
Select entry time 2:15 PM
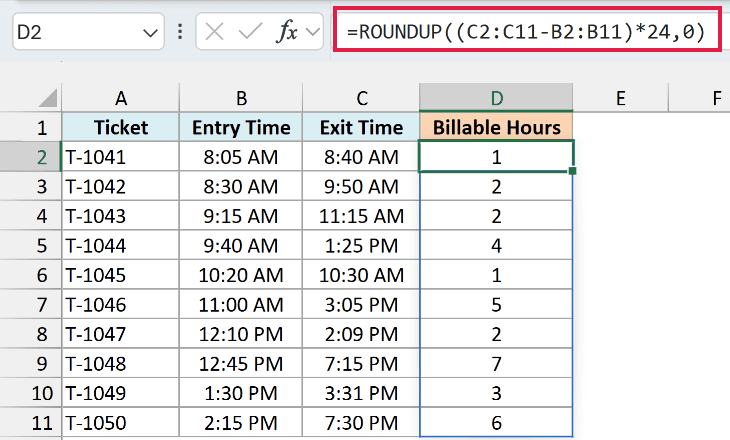[x=241, y=422]
